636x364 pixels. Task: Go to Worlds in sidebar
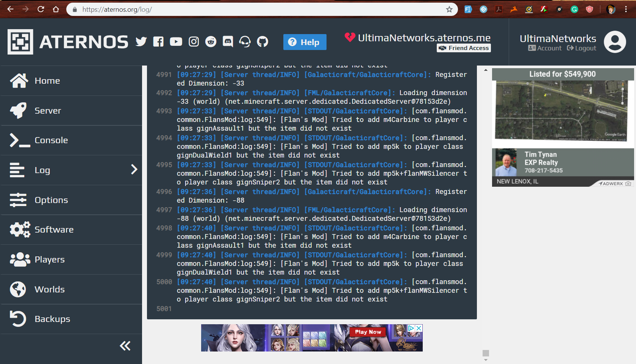pos(71,289)
